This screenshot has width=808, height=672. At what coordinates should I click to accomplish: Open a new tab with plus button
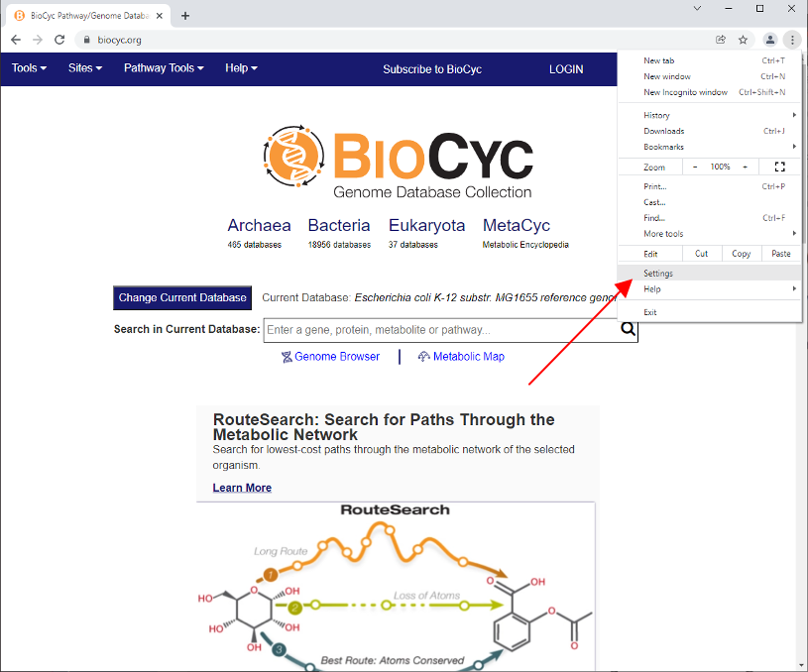[x=185, y=15]
